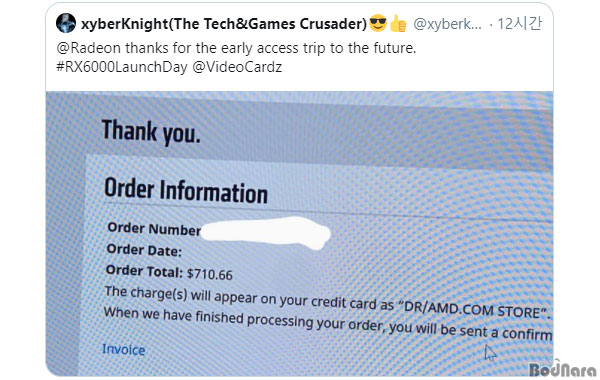Image resolution: width=600 pixels, height=380 pixels.
Task: Open xyberKnight's profile avatar picture
Action: click(x=66, y=23)
